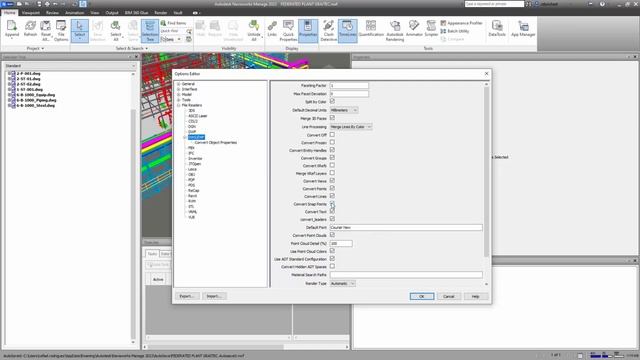Image resolution: width=640 pixels, height=360 pixels.
Task: Click the Import... button
Action: 214,296
